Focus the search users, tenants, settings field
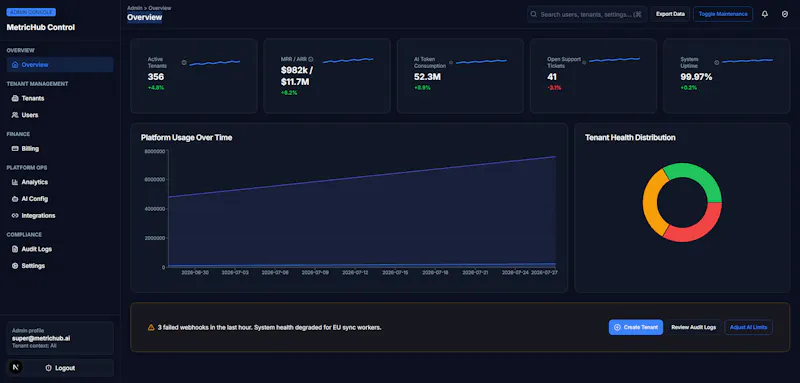This screenshot has height=383, width=800. 587,14
